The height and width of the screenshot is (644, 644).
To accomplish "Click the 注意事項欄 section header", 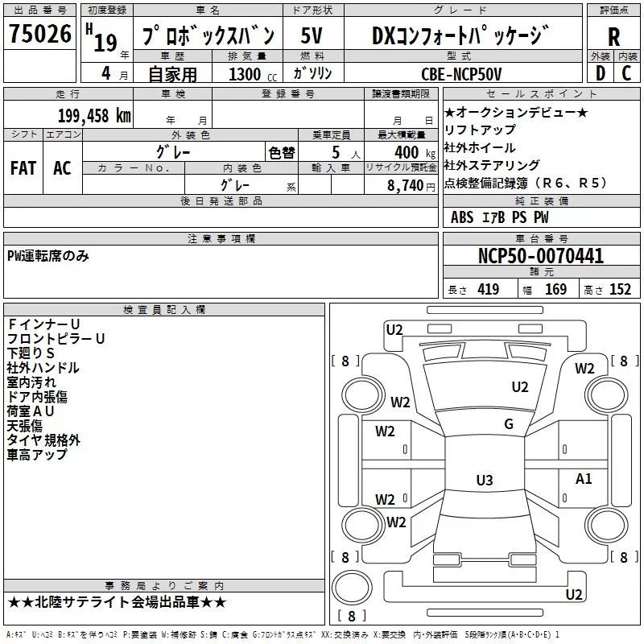I will pos(221,238).
